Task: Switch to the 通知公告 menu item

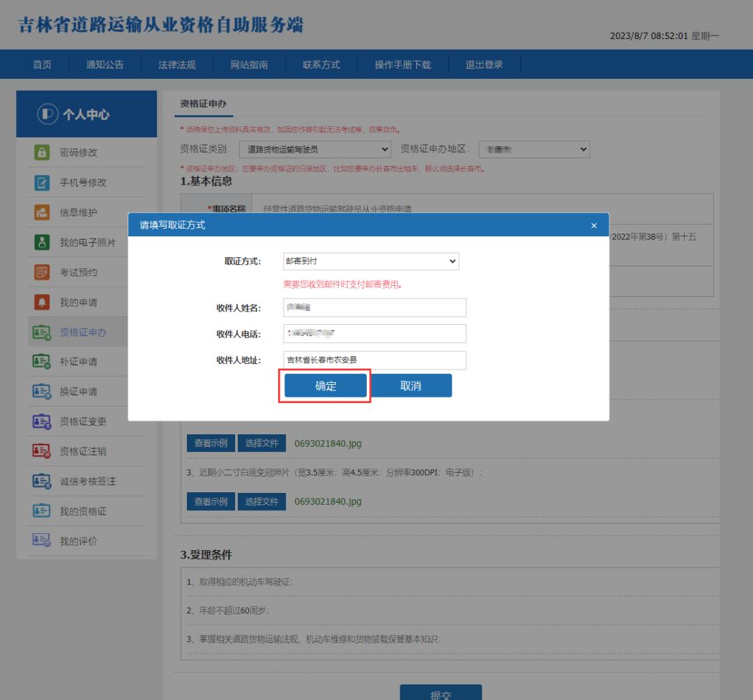Action: click(x=104, y=63)
